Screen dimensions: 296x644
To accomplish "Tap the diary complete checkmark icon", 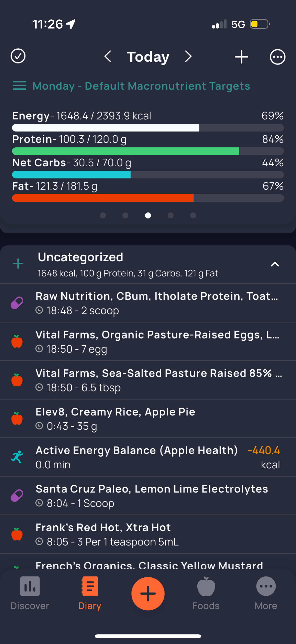I will [x=18, y=56].
